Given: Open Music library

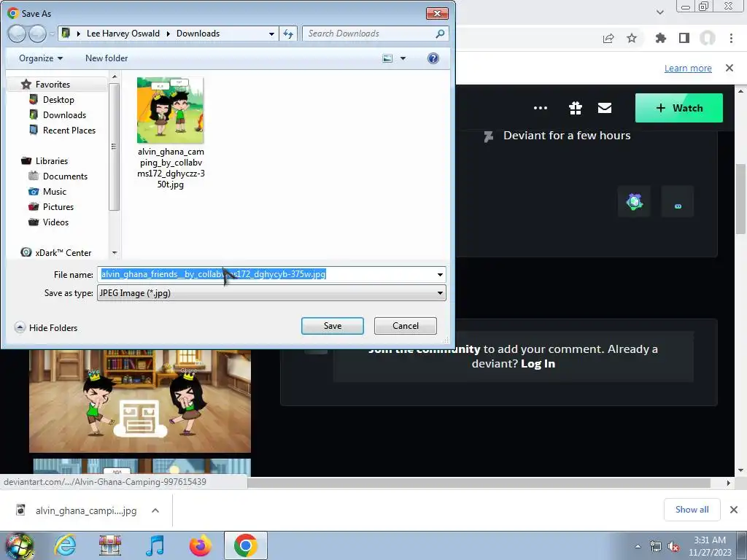Looking at the screenshot, I should point(54,192).
